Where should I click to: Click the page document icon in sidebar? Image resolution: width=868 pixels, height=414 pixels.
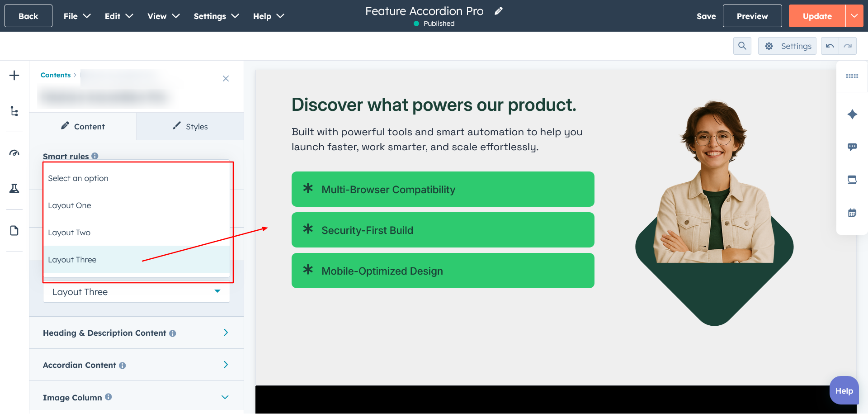coord(14,231)
